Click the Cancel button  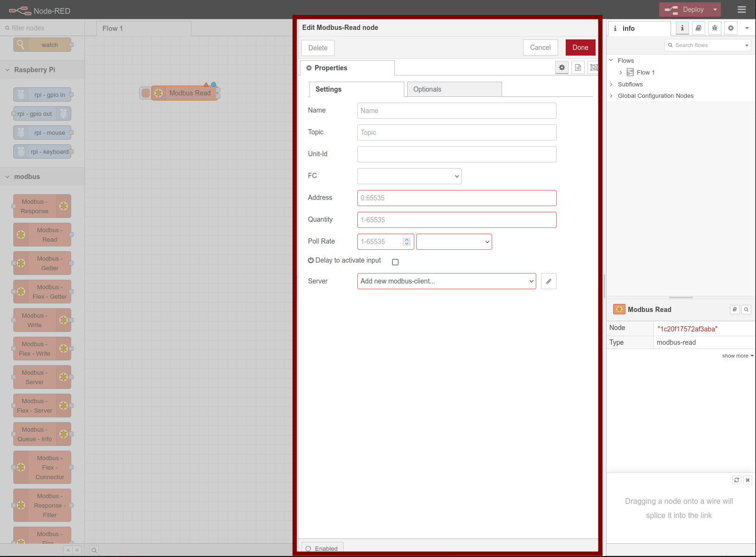pyautogui.click(x=540, y=47)
